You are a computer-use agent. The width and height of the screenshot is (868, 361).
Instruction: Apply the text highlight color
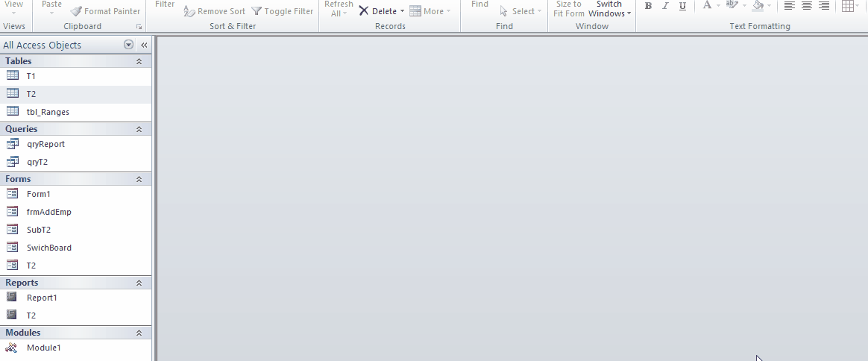pos(732,5)
